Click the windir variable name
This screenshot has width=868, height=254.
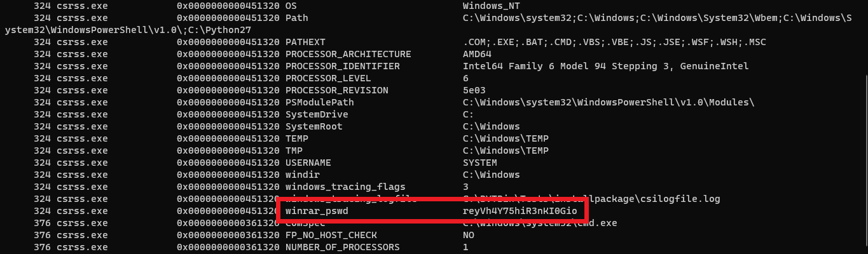pyautogui.click(x=302, y=175)
